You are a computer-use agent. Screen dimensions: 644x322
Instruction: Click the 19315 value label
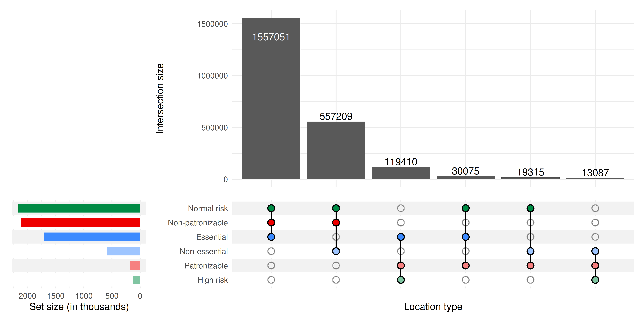[x=530, y=172]
